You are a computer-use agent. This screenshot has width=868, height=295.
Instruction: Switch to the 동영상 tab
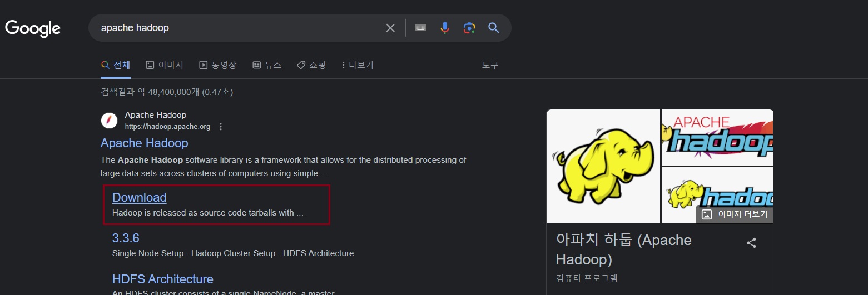click(218, 65)
